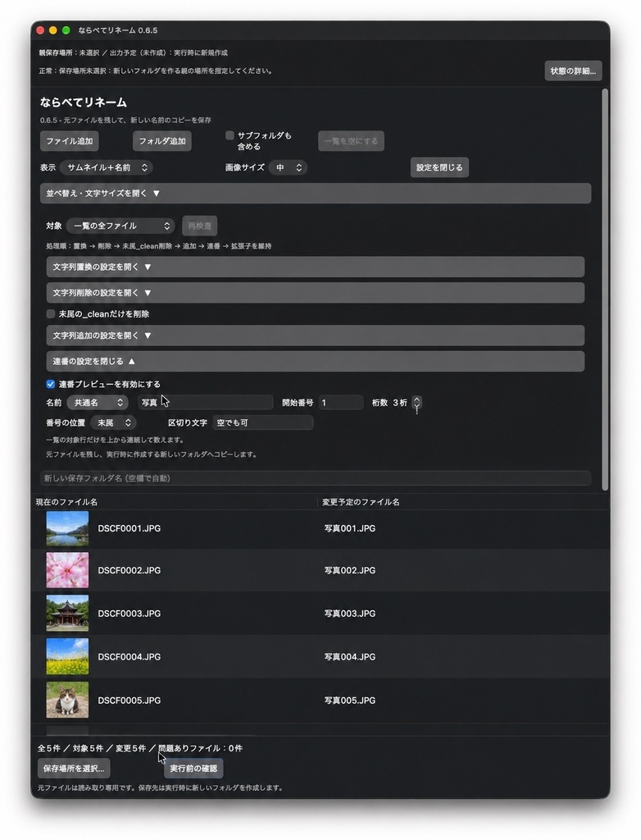This screenshot has width=641, height=840.
Task: Select the DSCF0003.JPG temple thumbnail
Action: tap(67, 614)
